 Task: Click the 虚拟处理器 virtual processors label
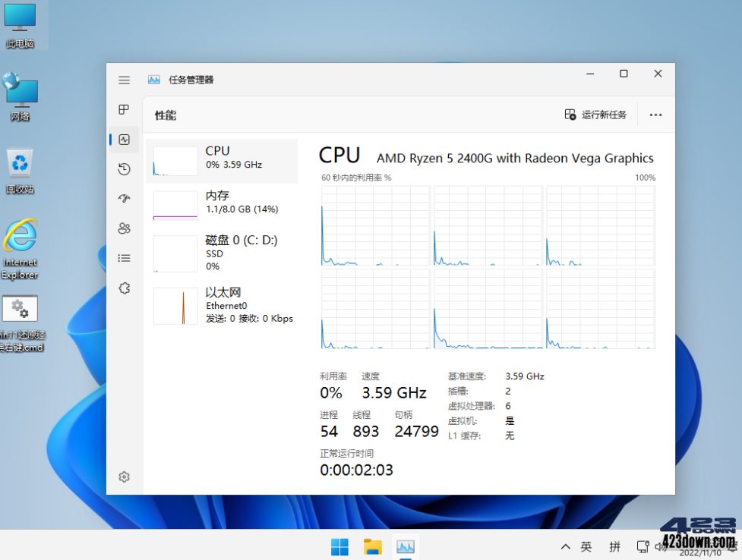click(x=472, y=406)
